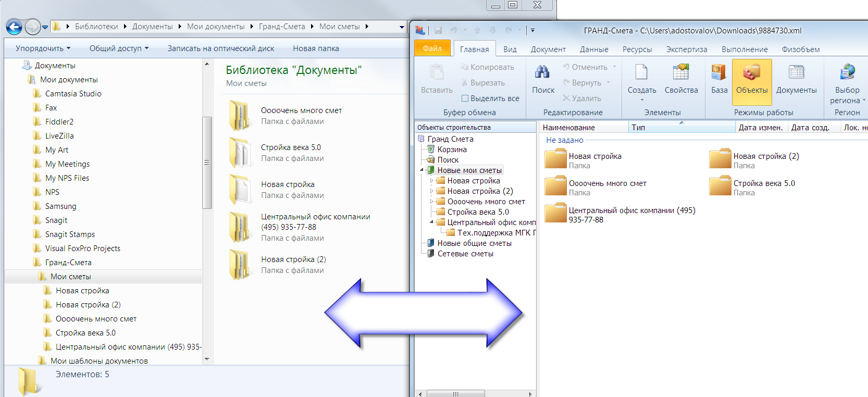The height and width of the screenshot is (397, 868).
Task: Go back in the Explorer window
Action: click(14, 27)
